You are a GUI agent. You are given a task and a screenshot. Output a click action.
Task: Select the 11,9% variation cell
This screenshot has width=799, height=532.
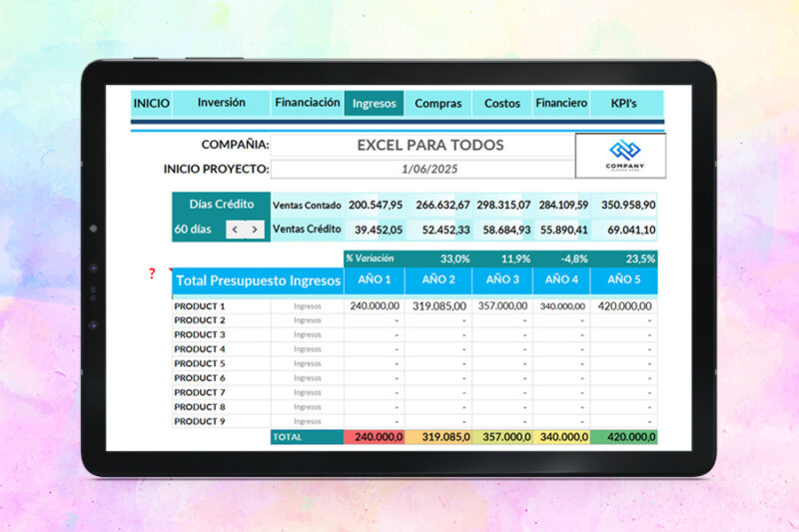click(x=502, y=259)
